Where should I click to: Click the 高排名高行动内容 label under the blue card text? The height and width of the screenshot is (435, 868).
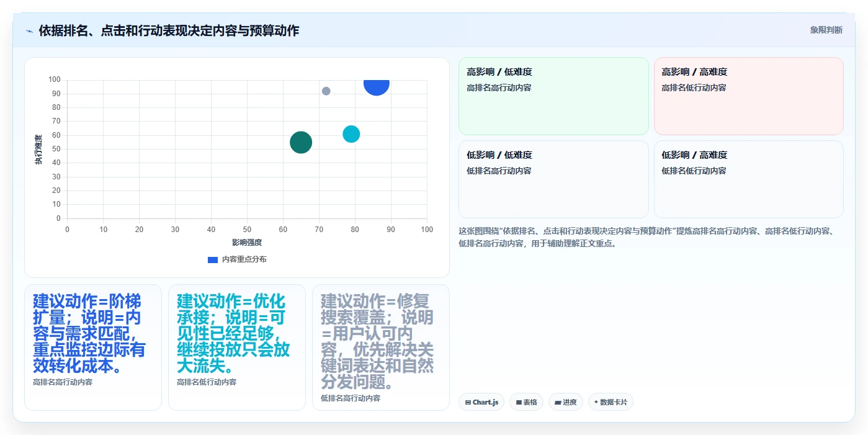tap(63, 382)
